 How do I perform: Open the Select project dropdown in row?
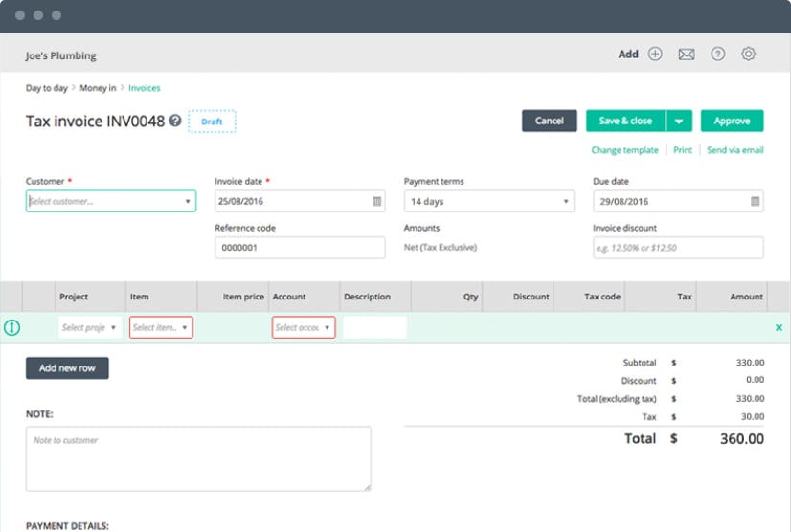tap(90, 328)
